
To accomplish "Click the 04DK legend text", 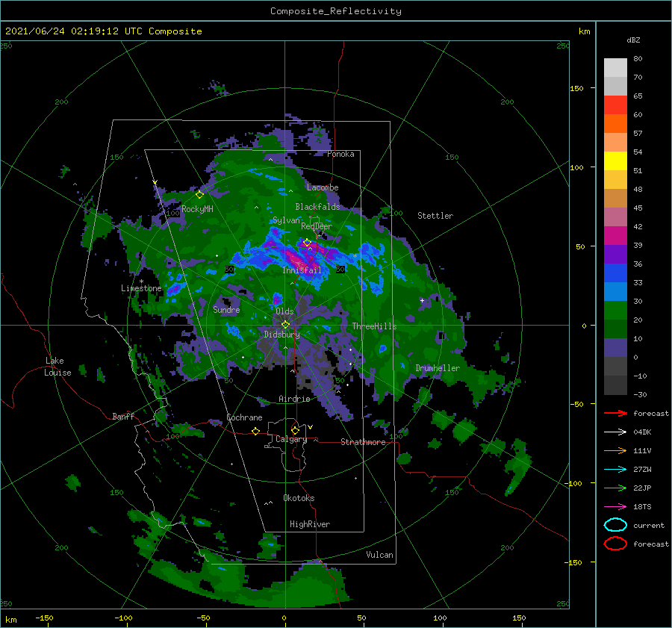I will point(642,432).
